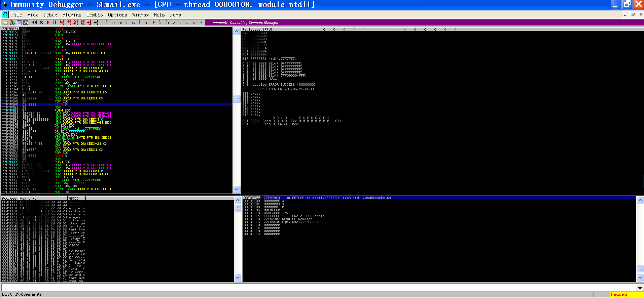644x298 pixels.
Task: Show Patches window with 'P' button
Action: 154,23
